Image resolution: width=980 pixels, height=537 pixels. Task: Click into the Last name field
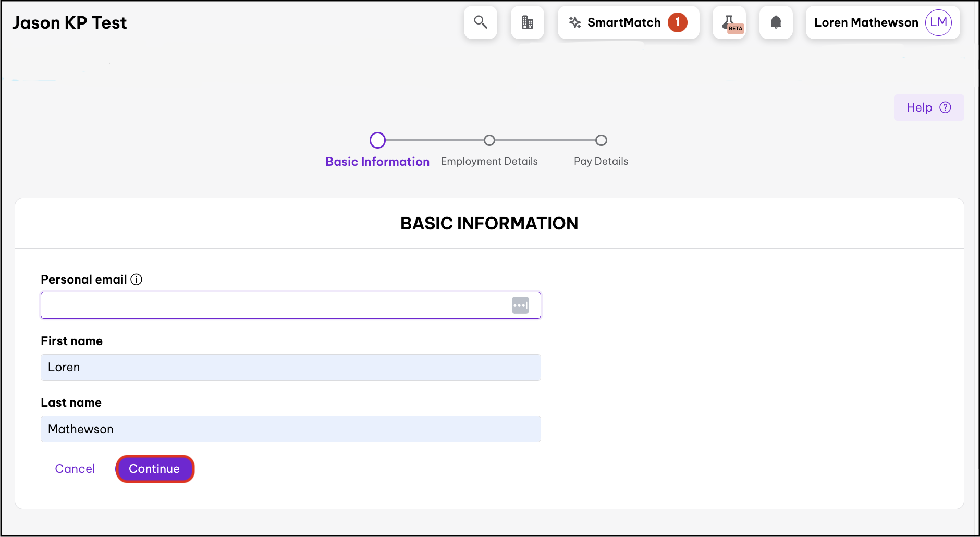point(290,429)
